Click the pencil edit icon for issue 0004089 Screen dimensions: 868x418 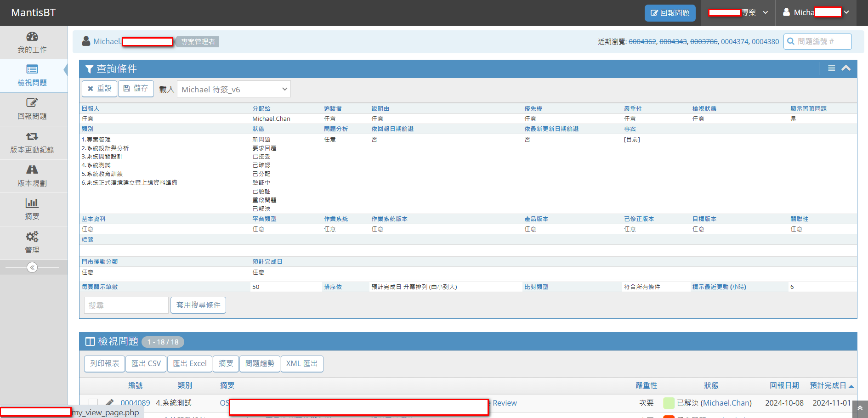pyautogui.click(x=109, y=403)
